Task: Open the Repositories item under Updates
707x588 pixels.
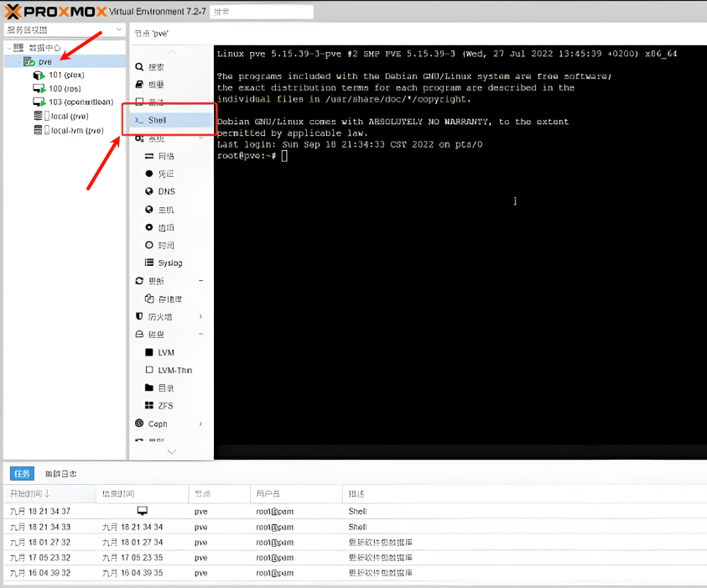Action: 169,299
